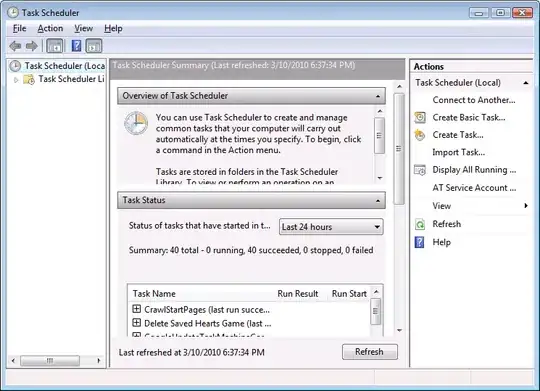Click the blue Help icon in Actions
This screenshot has height=391, width=540.
pos(420,242)
